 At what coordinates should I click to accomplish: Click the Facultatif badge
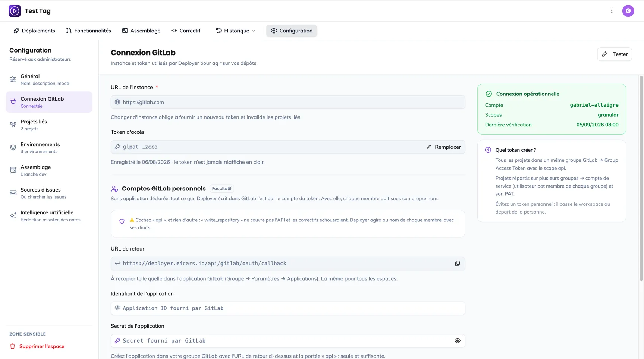222,189
